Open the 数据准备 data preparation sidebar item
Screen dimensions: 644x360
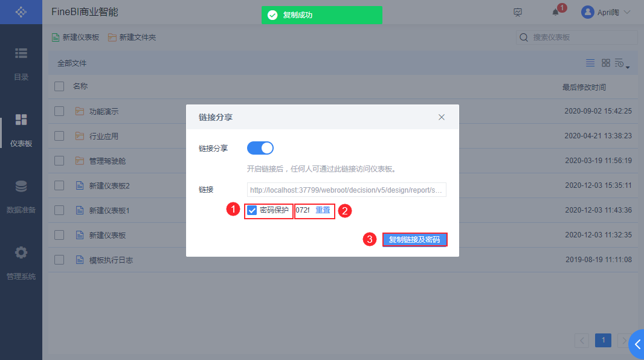(x=21, y=197)
